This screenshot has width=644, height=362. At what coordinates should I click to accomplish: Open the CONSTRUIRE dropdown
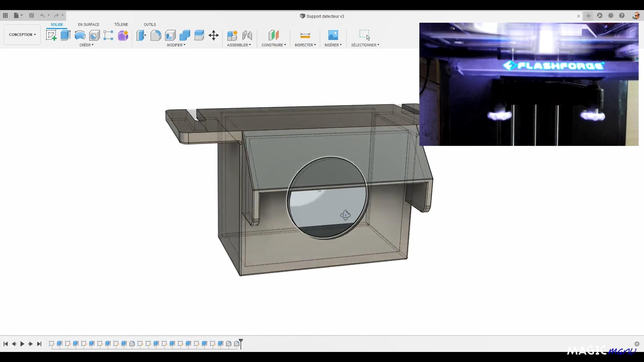(274, 45)
